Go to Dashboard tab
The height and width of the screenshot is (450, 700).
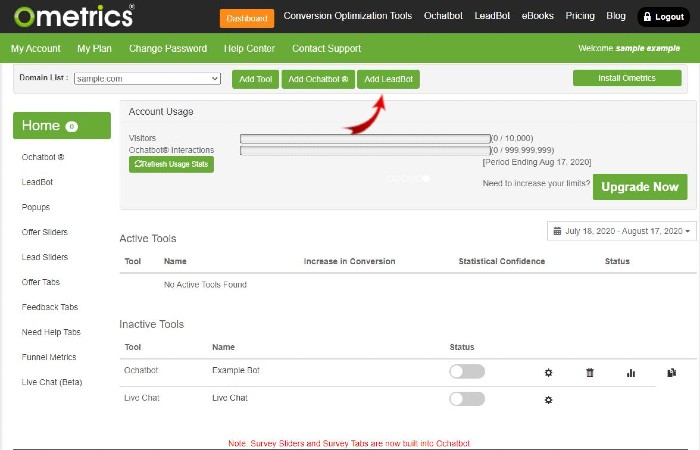[x=247, y=18]
